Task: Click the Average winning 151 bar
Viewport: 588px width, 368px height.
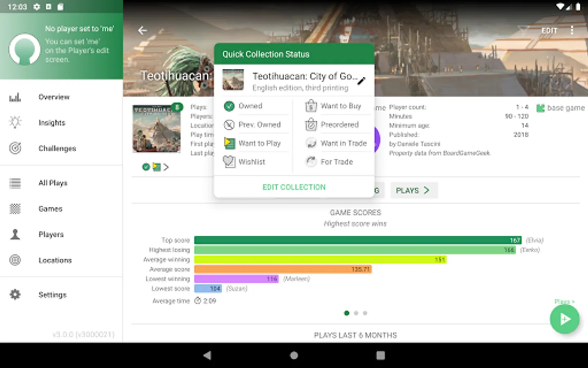Action: tap(321, 260)
